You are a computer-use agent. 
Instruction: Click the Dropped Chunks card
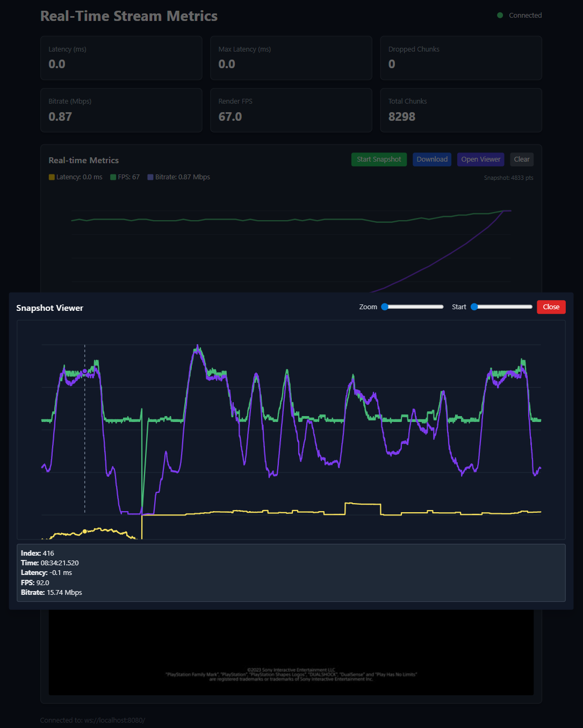(x=461, y=58)
